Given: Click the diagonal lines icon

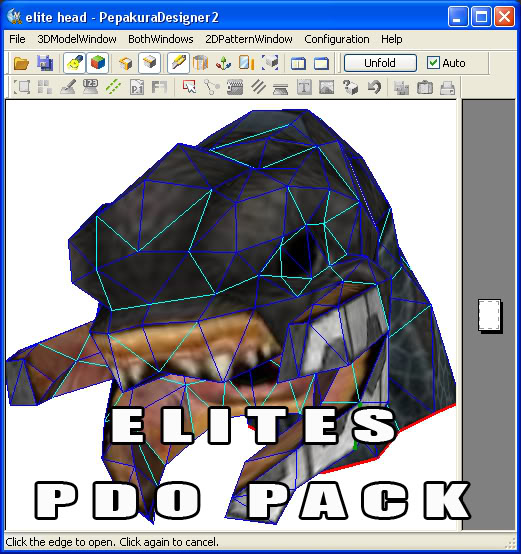Looking at the screenshot, I should pyautogui.click(x=258, y=87).
